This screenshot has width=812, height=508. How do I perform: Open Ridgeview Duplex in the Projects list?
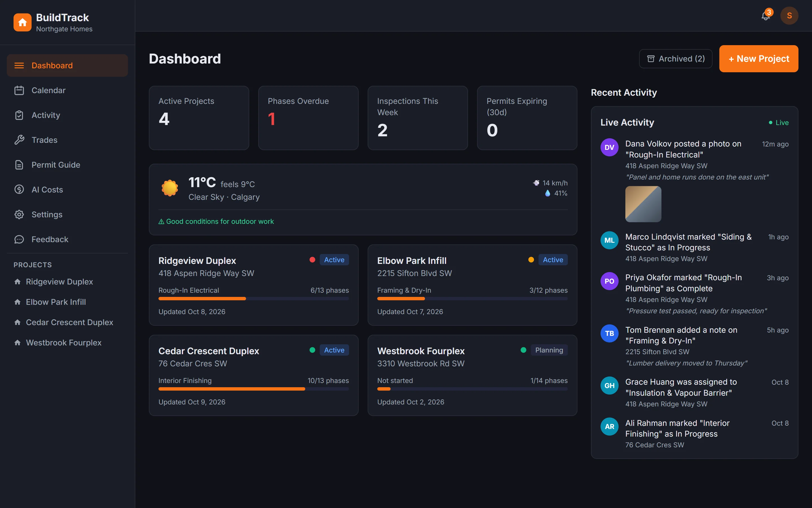click(67, 282)
